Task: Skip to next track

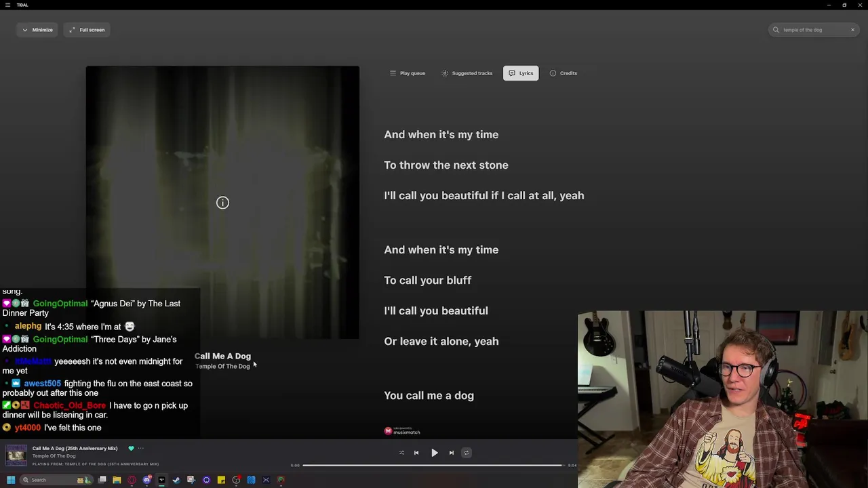Action: click(451, 453)
